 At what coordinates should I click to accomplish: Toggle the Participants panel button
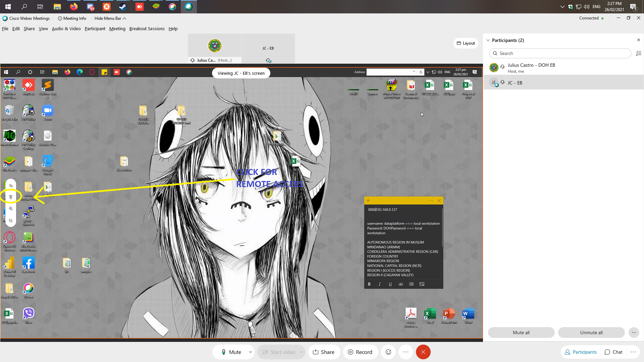pos(581,352)
